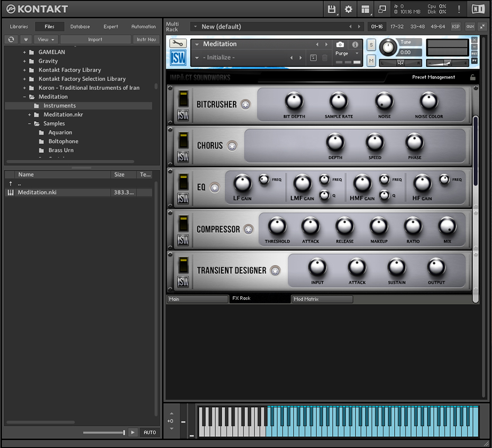Click the preview volume slider
492x448 pixels.
[104, 433]
